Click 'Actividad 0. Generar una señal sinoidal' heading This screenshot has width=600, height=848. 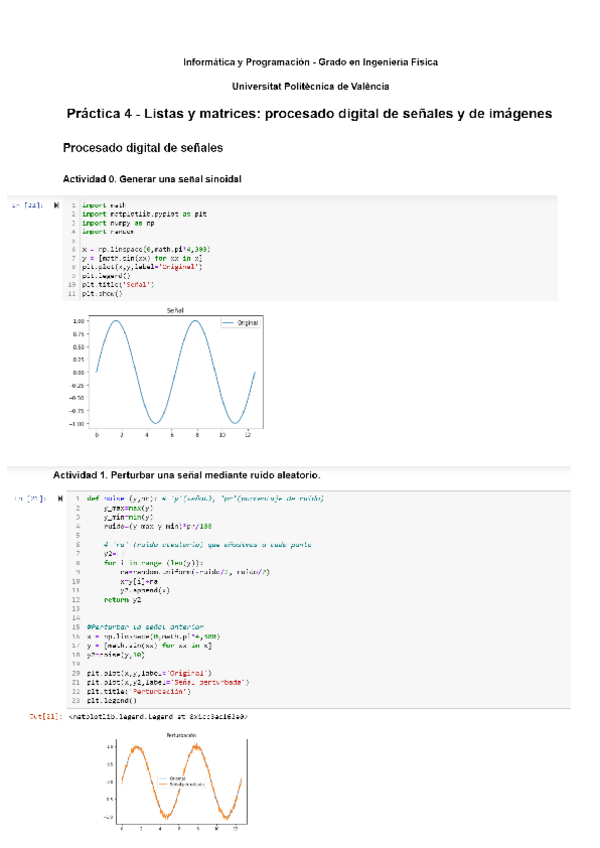153,179
